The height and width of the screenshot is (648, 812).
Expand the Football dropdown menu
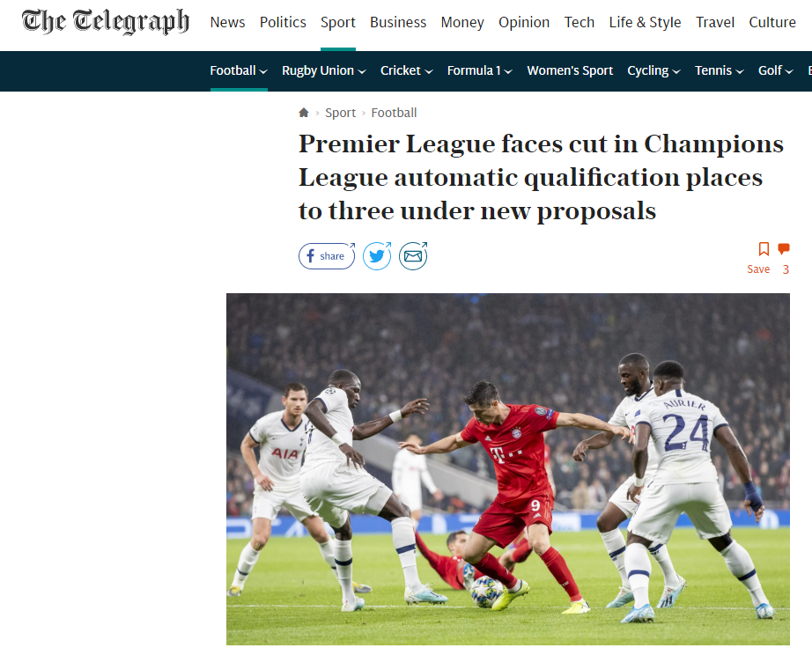[x=239, y=70]
